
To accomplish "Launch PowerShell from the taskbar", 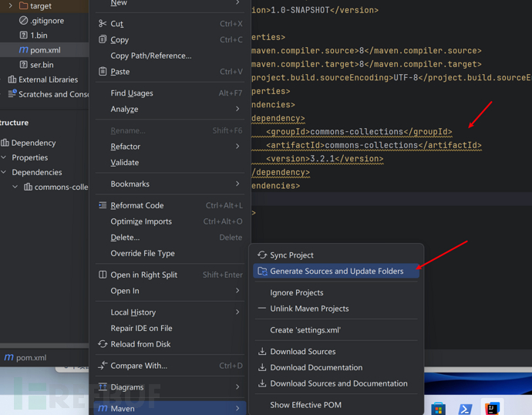I will [466, 409].
